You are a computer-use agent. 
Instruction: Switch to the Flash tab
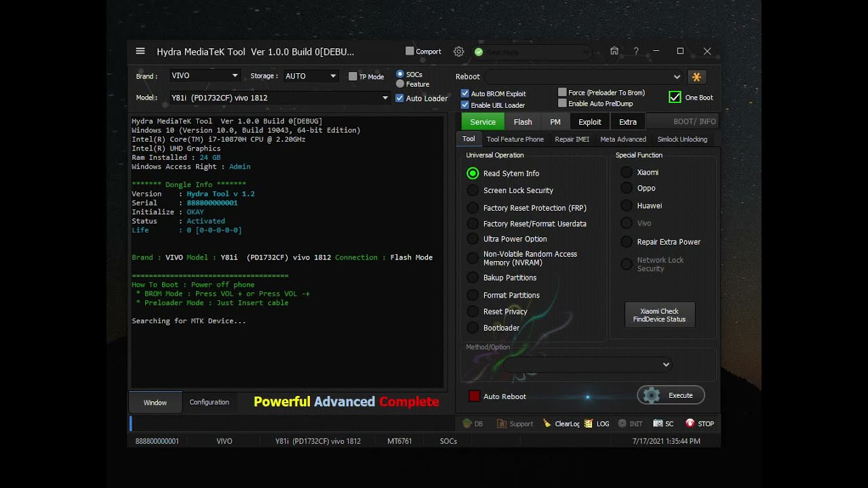tap(523, 122)
